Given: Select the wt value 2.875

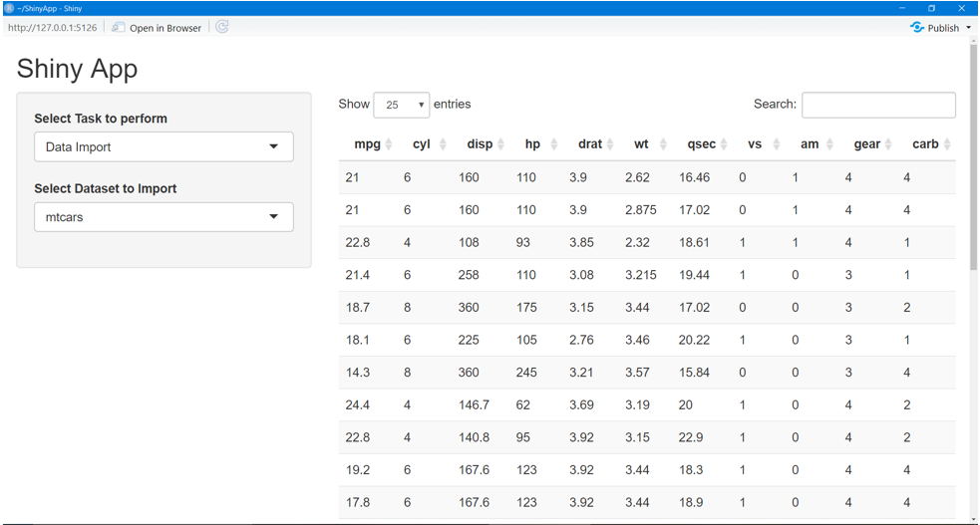Looking at the screenshot, I should tap(641, 210).
